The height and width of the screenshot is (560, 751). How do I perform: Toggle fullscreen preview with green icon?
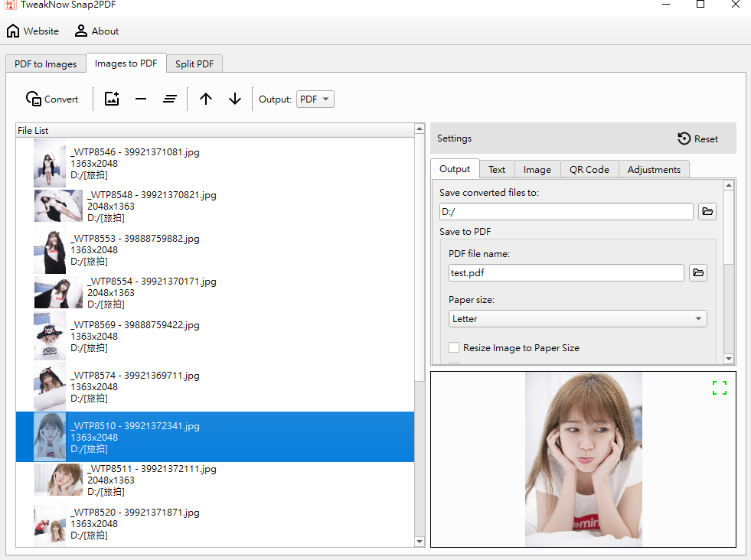720,388
